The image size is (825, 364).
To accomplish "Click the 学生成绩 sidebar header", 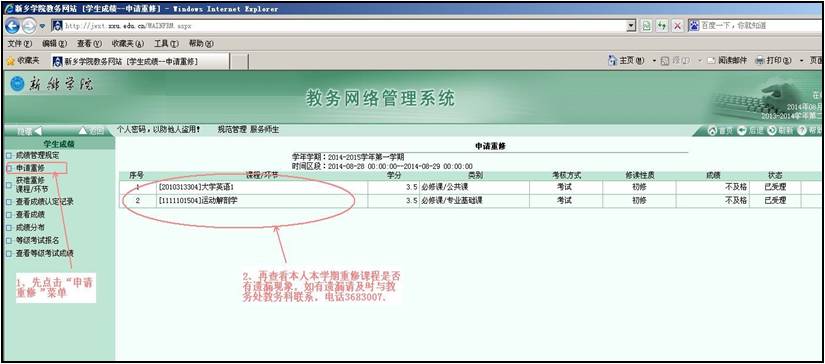I will [58, 144].
